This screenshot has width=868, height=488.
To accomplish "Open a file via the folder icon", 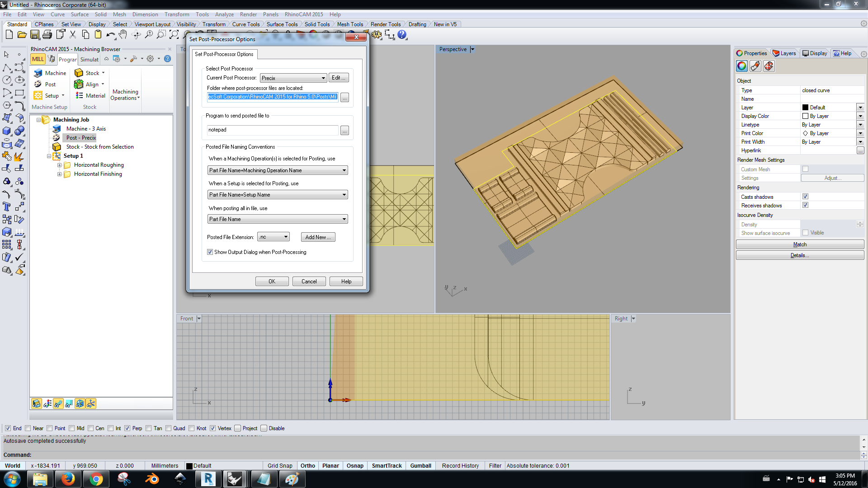I will (x=22, y=35).
